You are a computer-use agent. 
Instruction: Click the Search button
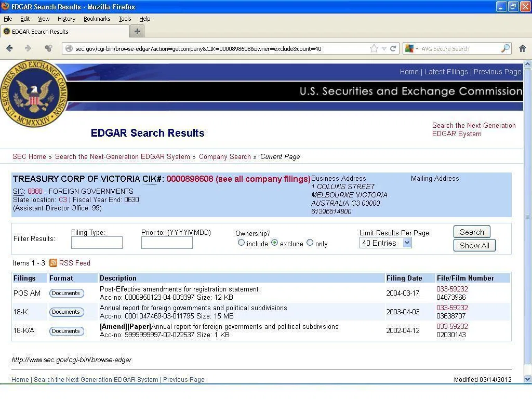click(x=472, y=232)
